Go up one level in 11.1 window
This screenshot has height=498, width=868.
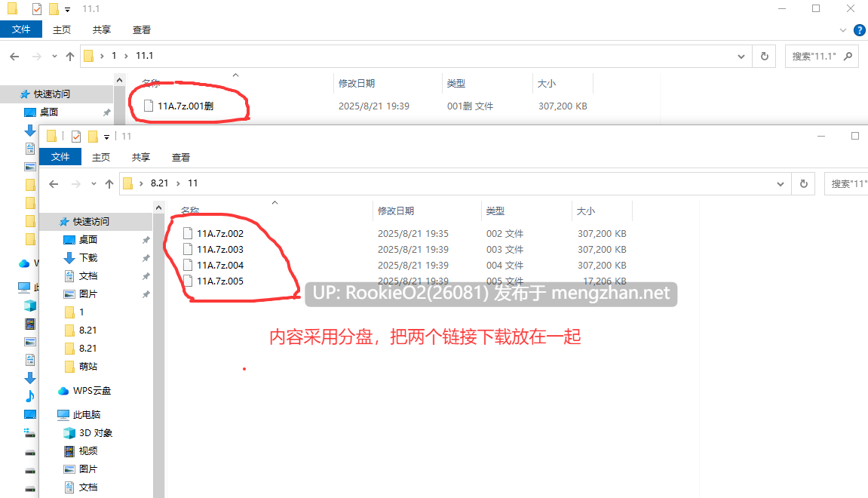[x=69, y=57]
